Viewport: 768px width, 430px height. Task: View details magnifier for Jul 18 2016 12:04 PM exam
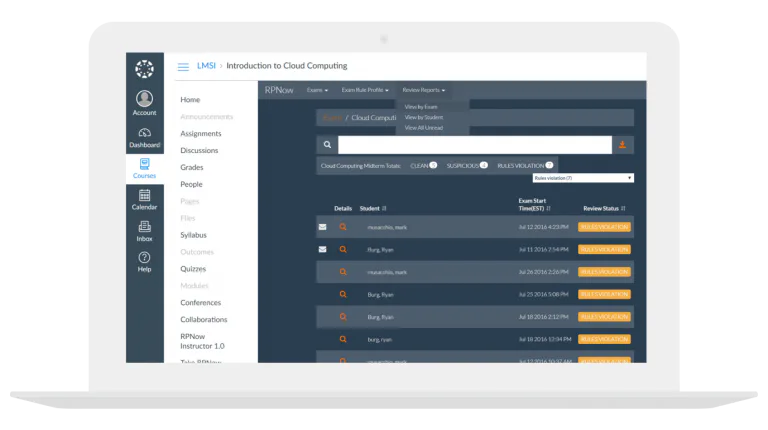tap(343, 339)
